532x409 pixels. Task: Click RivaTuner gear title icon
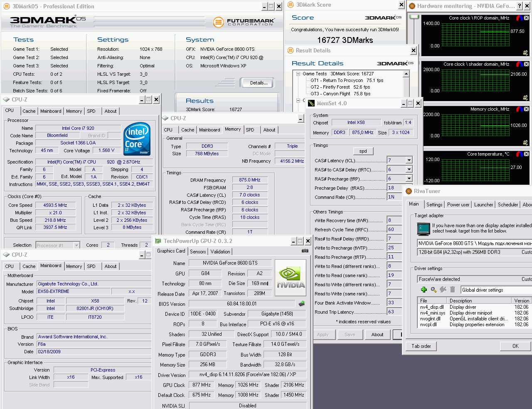408,191
